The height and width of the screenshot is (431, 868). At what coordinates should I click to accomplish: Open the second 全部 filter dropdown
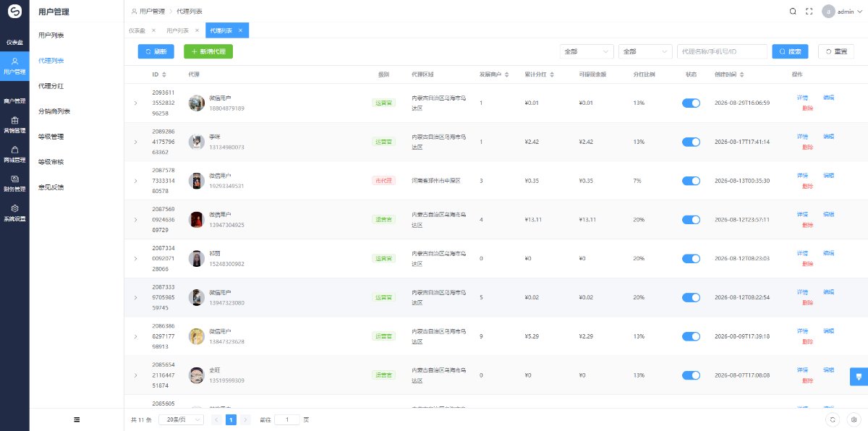(x=645, y=51)
